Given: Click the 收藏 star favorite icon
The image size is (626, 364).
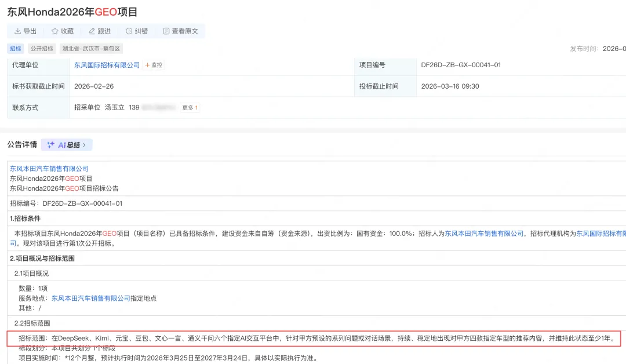Looking at the screenshot, I should [x=54, y=31].
